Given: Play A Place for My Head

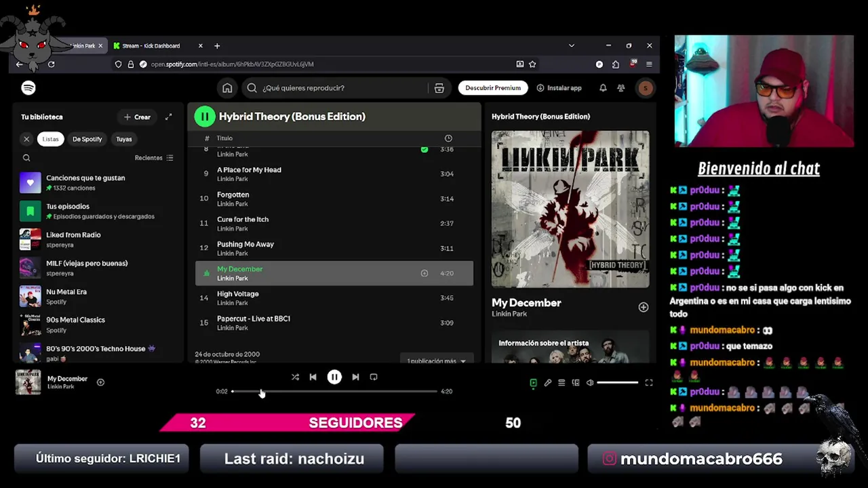Looking at the screenshot, I should pyautogui.click(x=334, y=174).
